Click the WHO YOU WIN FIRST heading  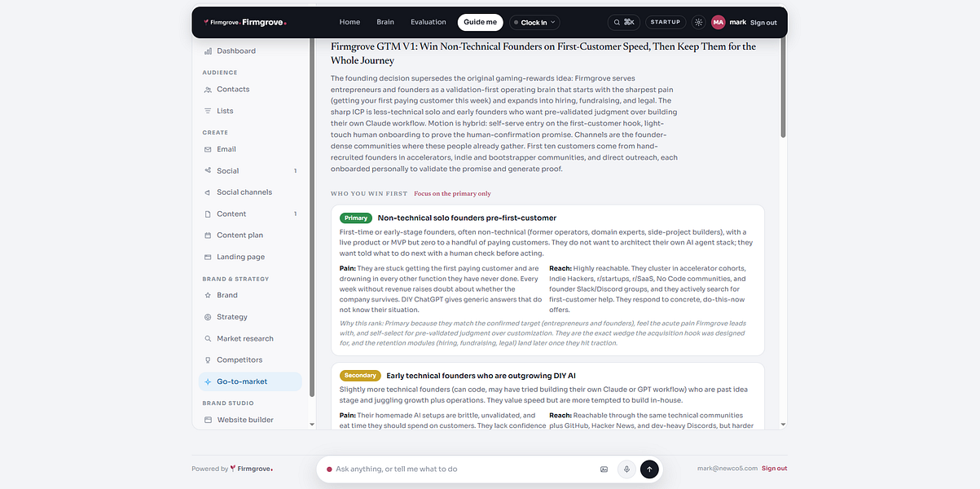[369, 194]
